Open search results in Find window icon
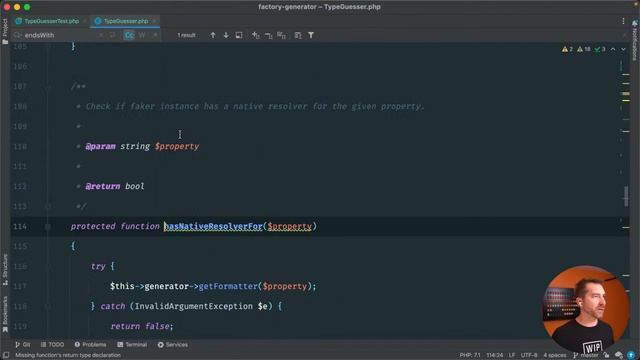 click(x=298, y=36)
